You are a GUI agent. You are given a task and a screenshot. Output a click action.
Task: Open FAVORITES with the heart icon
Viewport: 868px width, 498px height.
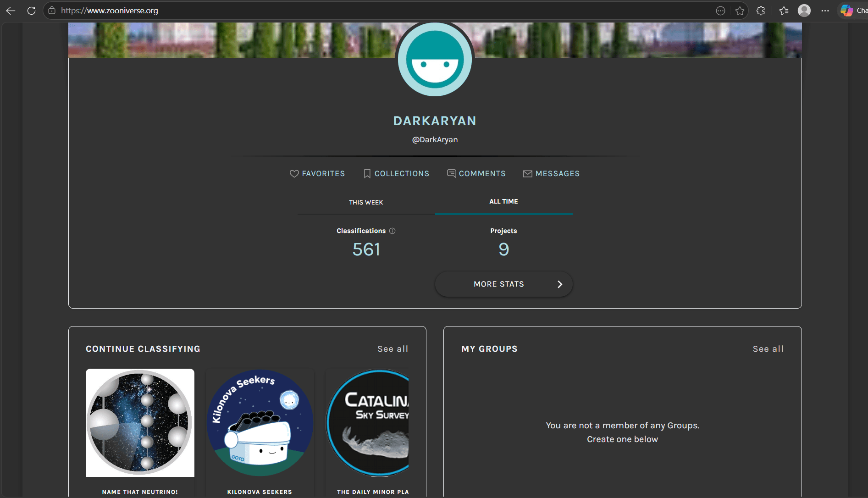[317, 174]
